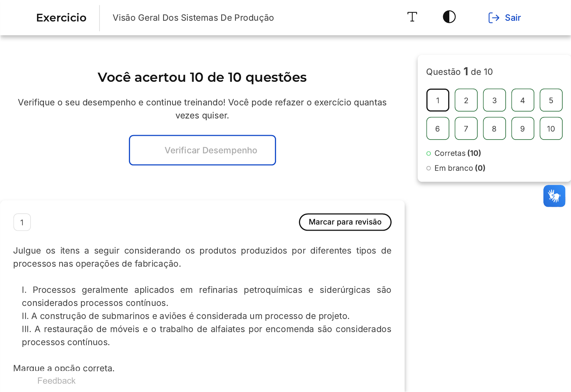Open question 5 from the panel
This screenshot has height=392, width=571.
click(x=551, y=100)
